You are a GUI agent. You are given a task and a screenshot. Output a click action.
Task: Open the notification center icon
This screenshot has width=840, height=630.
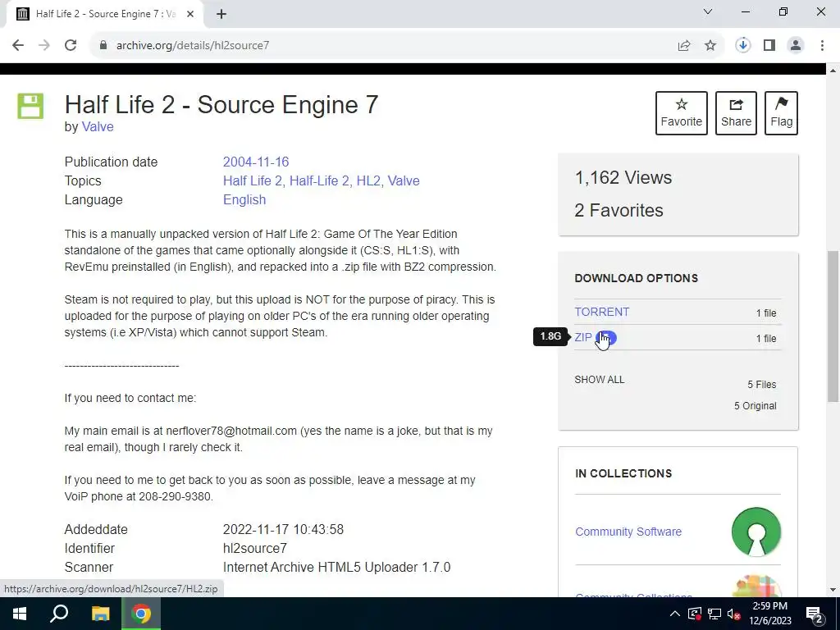point(815,614)
